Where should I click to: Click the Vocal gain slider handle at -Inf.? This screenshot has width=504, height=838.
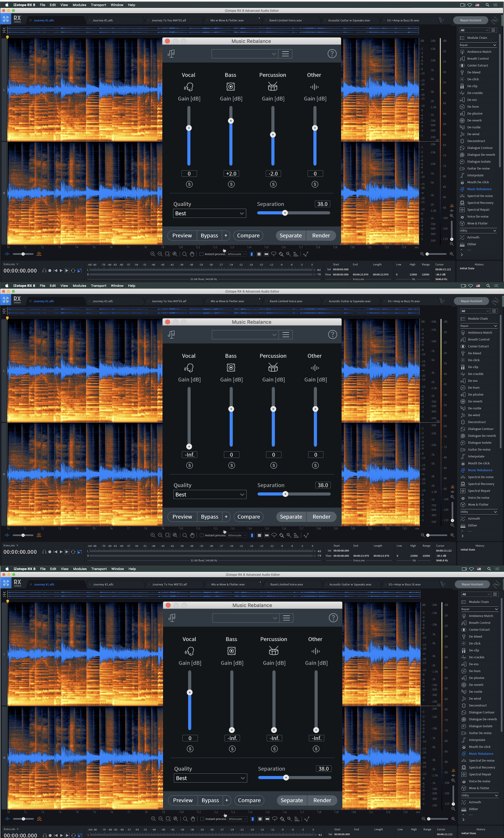pyautogui.click(x=189, y=447)
